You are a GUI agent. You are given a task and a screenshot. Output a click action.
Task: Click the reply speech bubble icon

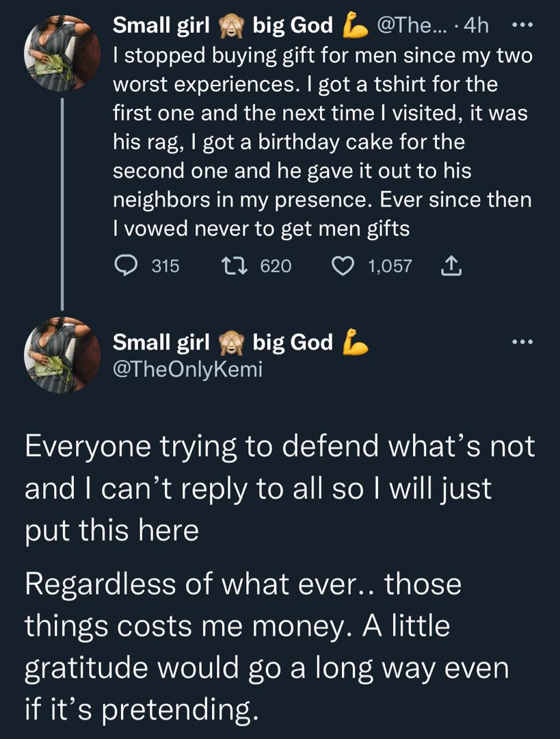click(126, 265)
